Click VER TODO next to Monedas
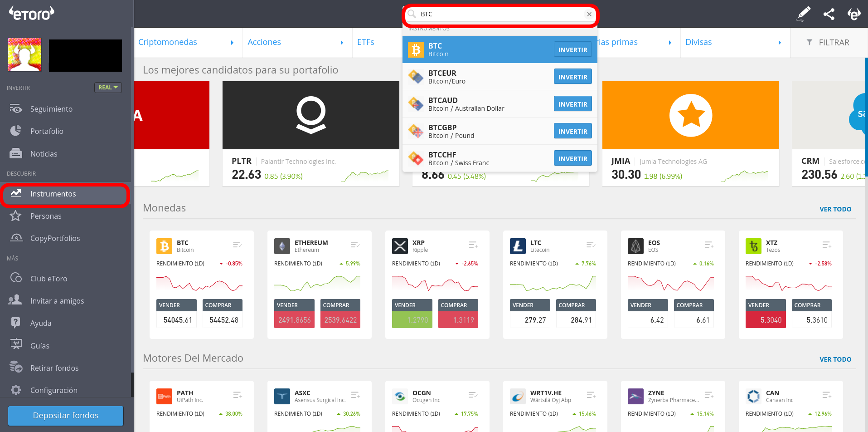Viewport: 868px width, 432px height. point(835,209)
